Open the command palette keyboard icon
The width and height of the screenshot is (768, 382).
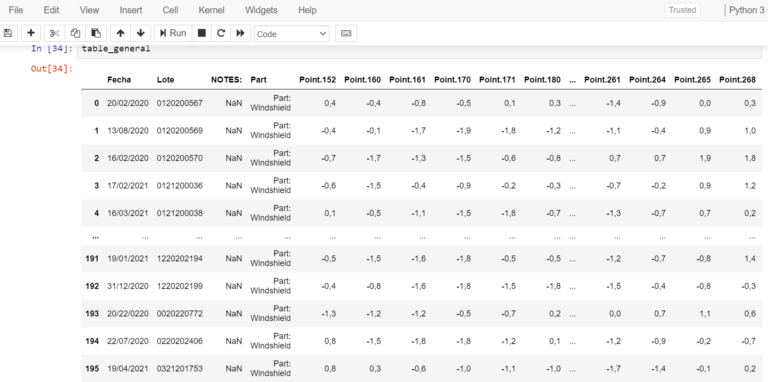click(346, 33)
